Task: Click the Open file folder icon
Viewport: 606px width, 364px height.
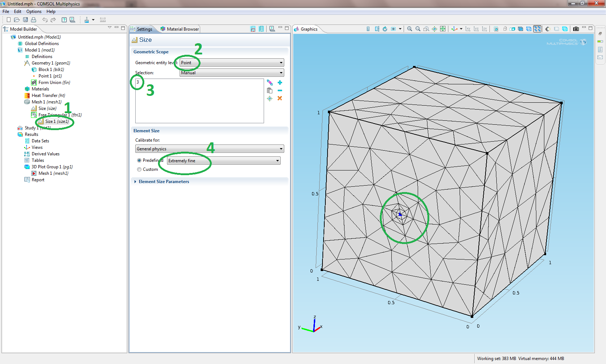Action: pyautogui.click(x=17, y=20)
